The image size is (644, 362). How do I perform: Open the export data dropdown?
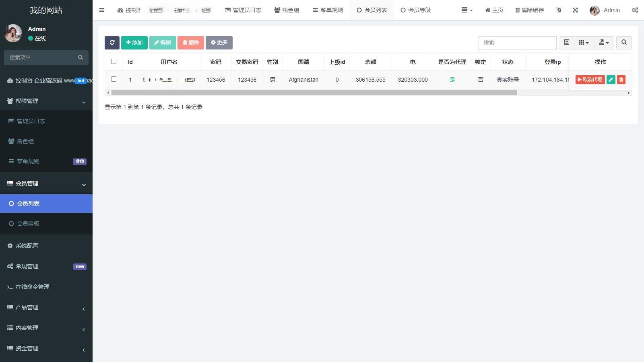click(x=604, y=43)
